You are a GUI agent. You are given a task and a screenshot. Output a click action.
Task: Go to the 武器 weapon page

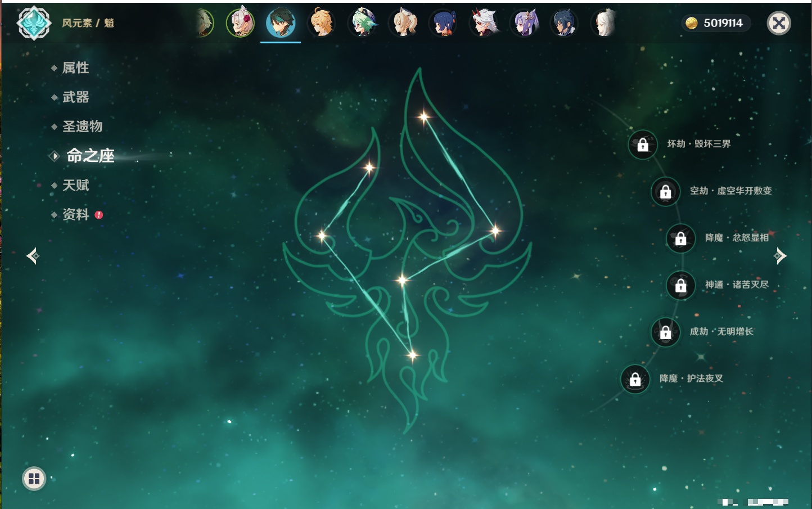point(75,97)
